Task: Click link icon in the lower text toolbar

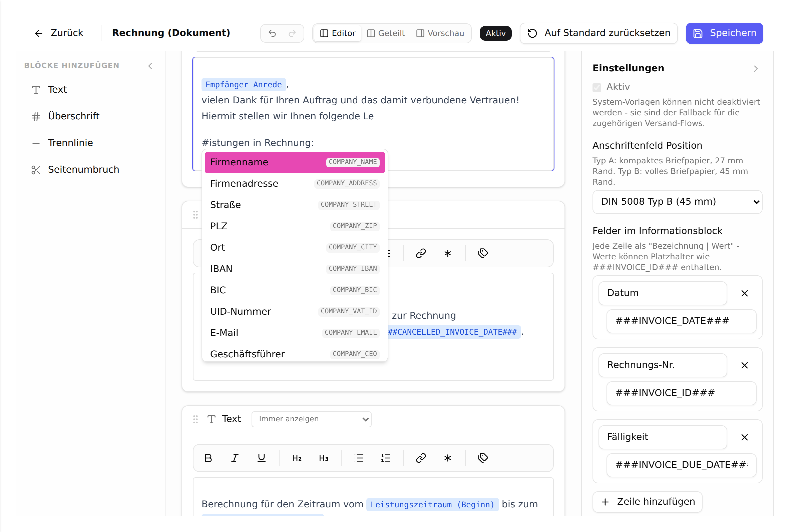Action: click(421, 458)
